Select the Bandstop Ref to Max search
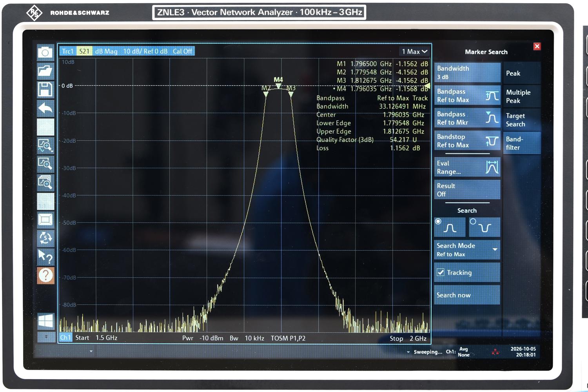This screenshot has width=588, height=392. pyautogui.click(x=467, y=141)
